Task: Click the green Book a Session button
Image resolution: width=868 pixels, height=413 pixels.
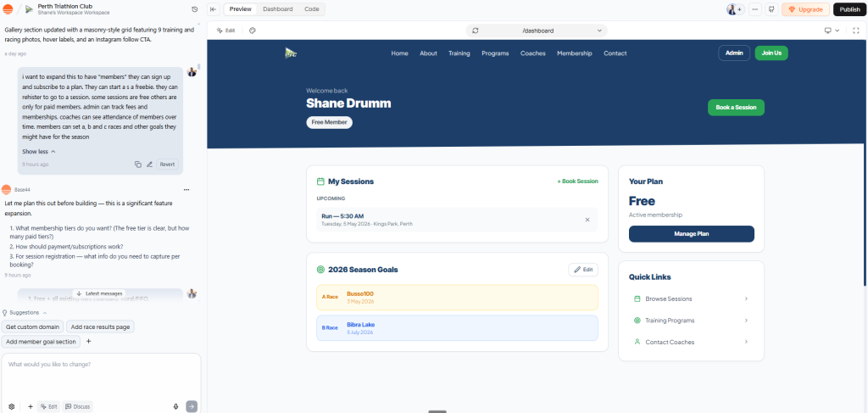Action: tap(736, 108)
